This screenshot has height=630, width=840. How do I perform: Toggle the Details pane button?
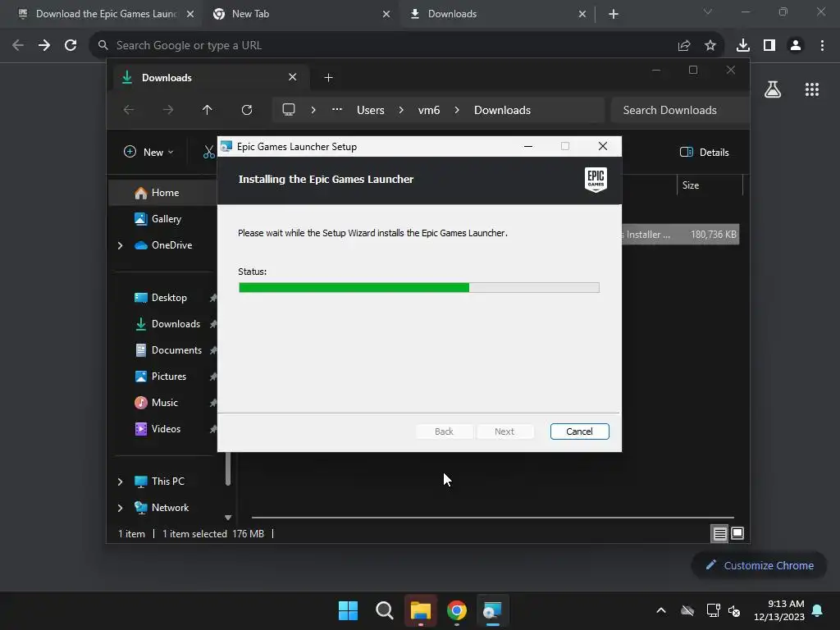pyautogui.click(x=705, y=152)
